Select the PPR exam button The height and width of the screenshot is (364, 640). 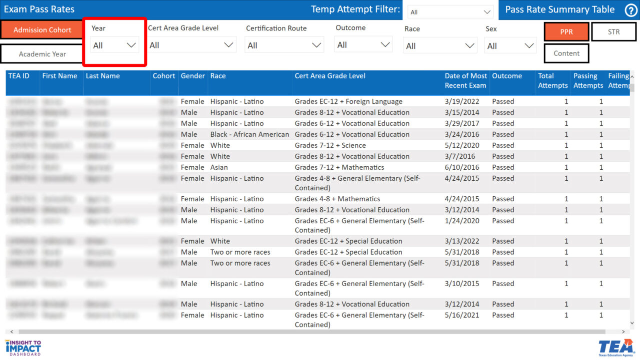566,32
